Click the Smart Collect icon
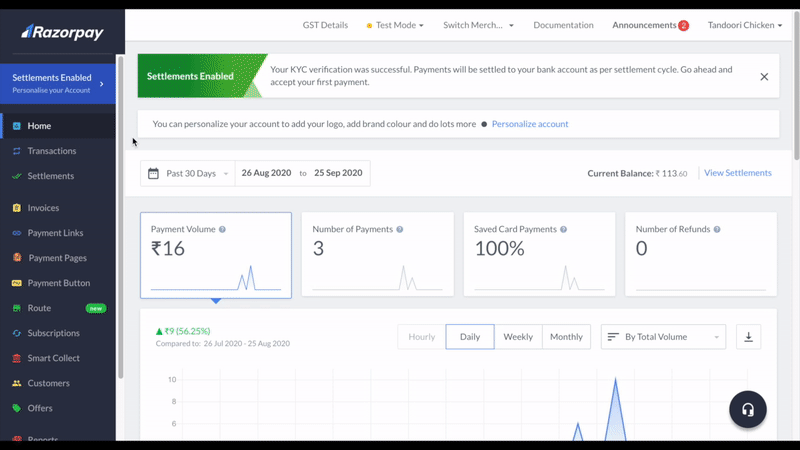The image size is (800, 450). pyautogui.click(x=16, y=358)
